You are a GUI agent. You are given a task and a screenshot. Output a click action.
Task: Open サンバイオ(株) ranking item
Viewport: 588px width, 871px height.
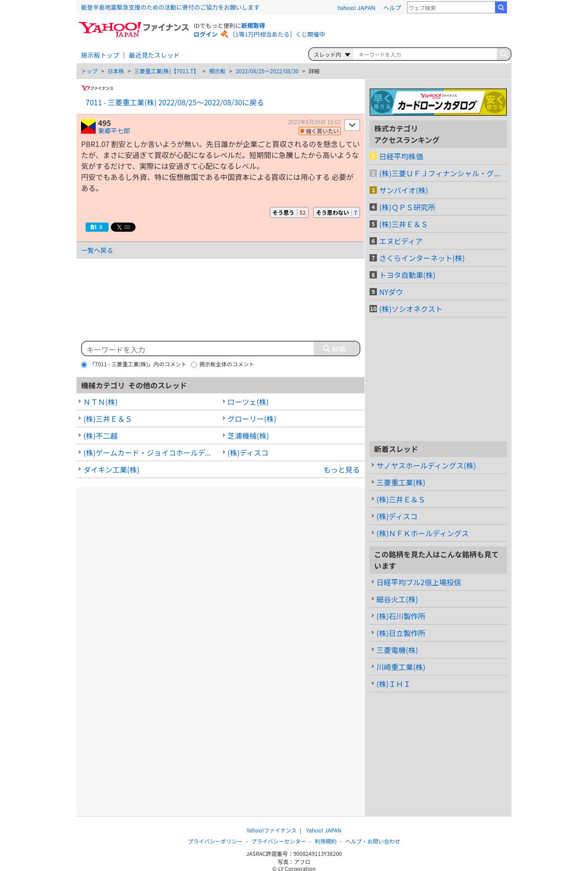(x=403, y=191)
